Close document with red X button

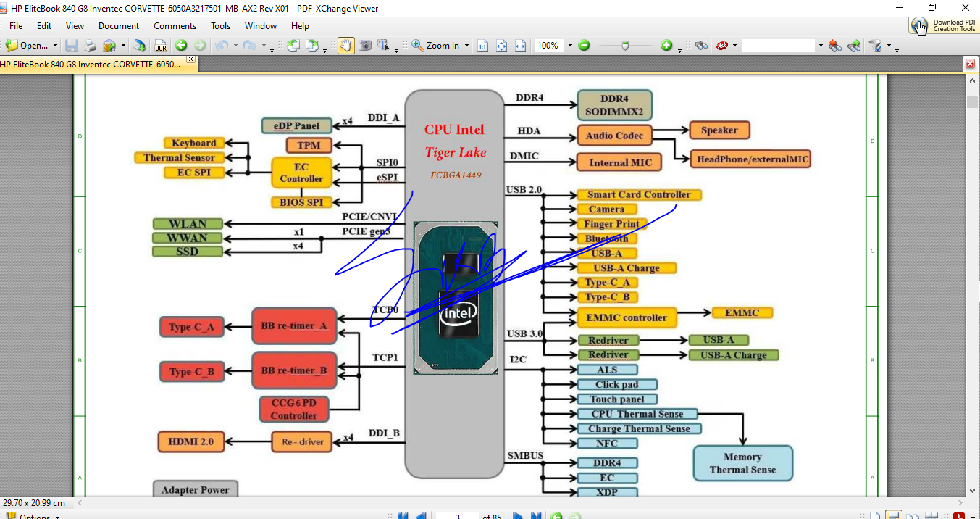pyautogui.click(x=971, y=64)
